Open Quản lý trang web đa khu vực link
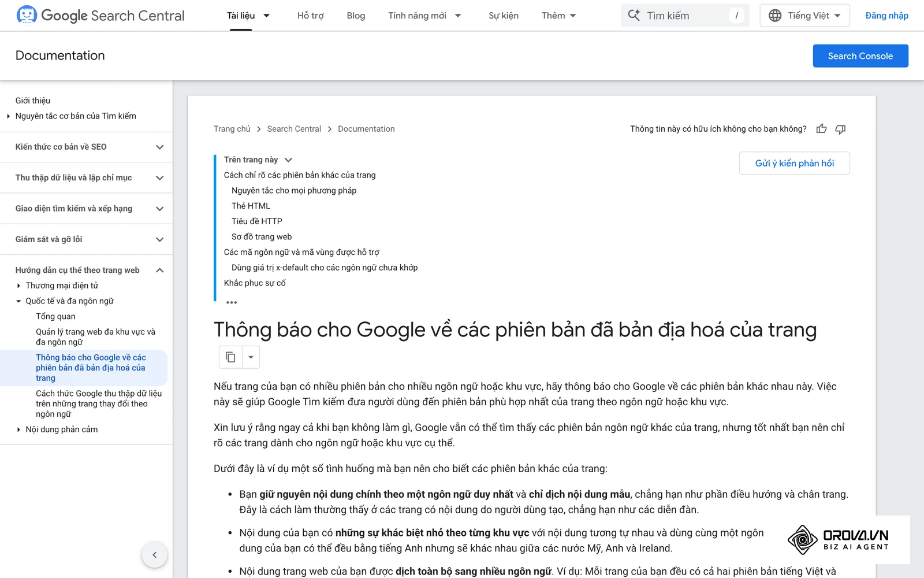Screen dimensions: 924x578 click(96, 337)
